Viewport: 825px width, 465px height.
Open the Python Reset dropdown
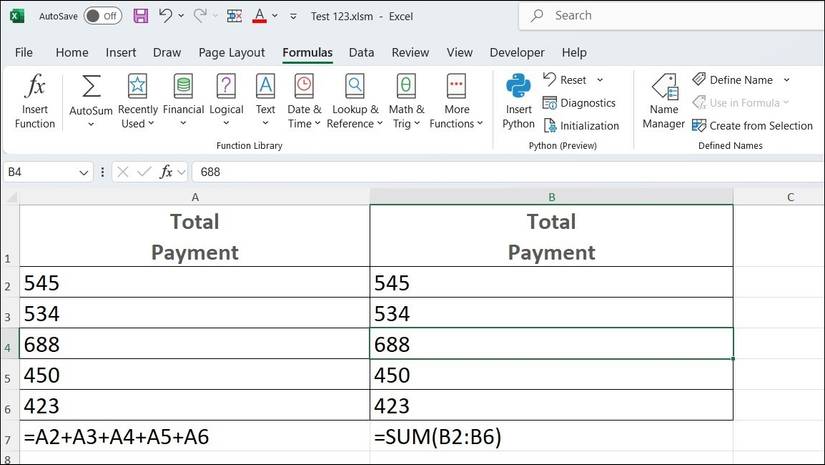(x=600, y=80)
